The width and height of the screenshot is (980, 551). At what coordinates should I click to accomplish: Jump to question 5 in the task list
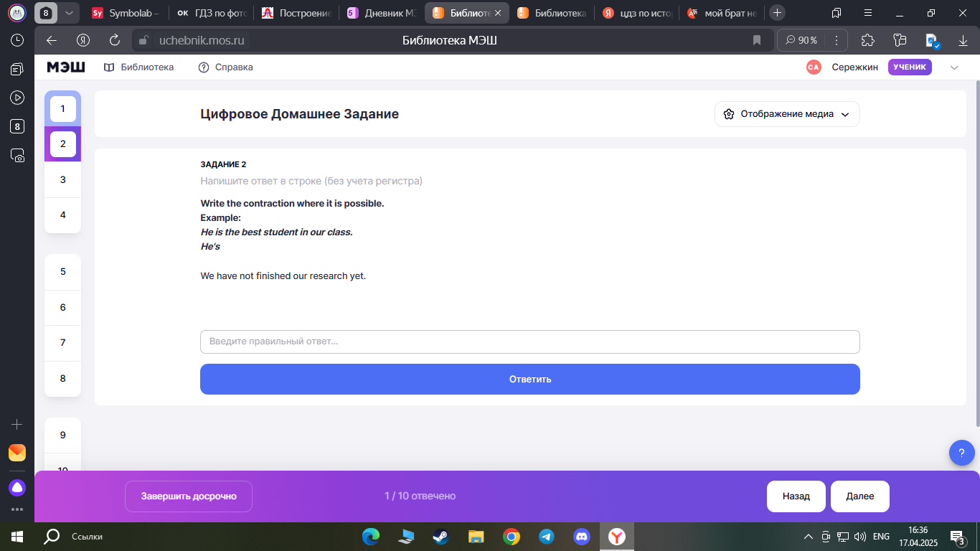[63, 272]
